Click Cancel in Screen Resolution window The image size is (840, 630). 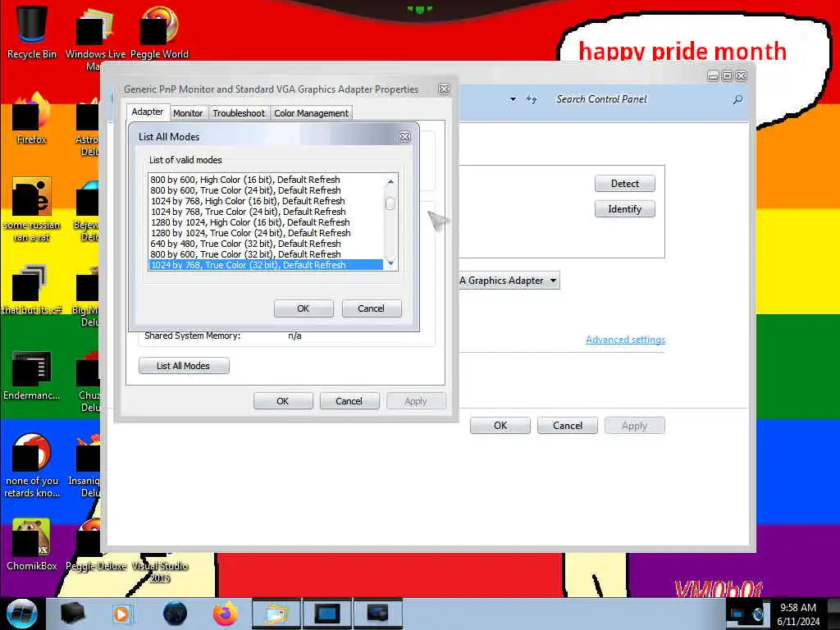[568, 426]
